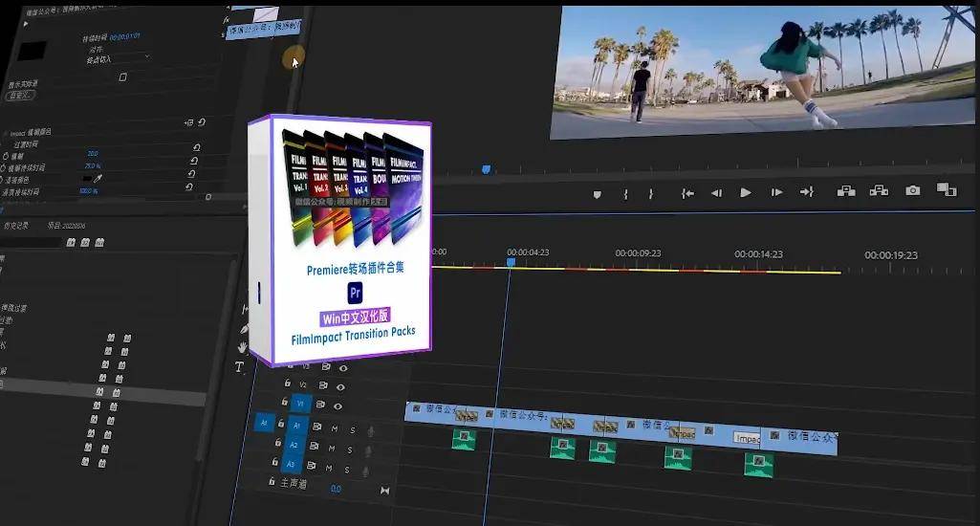
Task: Click the Mark Out button
Action: pyautogui.click(x=651, y=194)
